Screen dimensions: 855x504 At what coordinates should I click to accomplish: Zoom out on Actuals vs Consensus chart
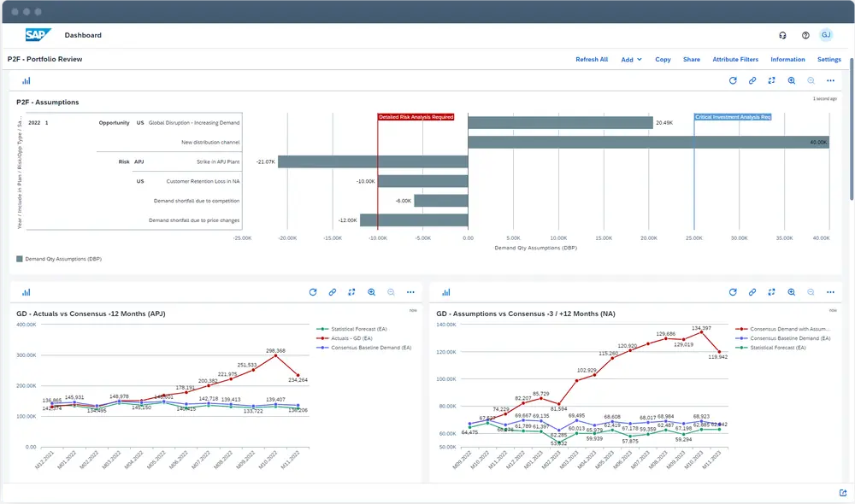[391, 292]
